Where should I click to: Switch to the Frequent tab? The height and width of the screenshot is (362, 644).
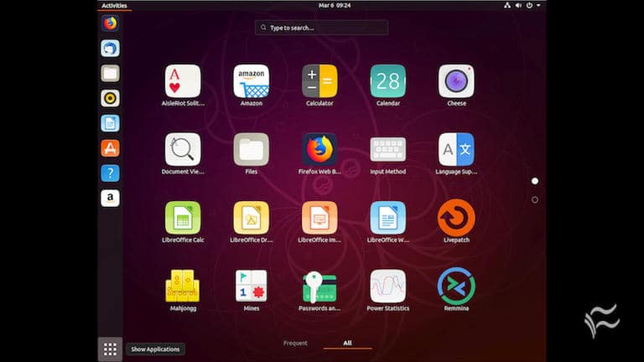tap(295, 343)
